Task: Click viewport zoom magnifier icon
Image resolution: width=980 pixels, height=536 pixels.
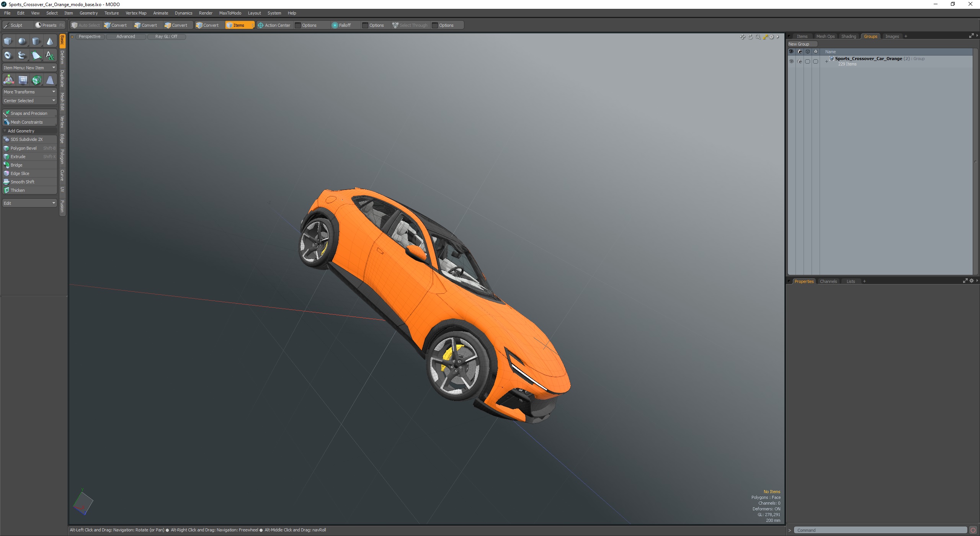Action: pyautogui.click(x=758, y=37)
